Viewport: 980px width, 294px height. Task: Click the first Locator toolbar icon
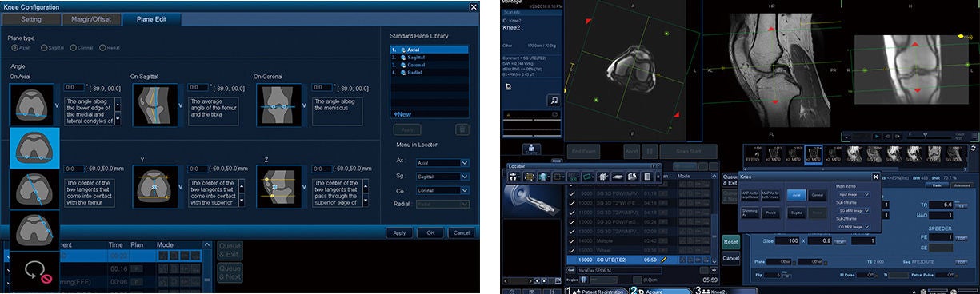[514, 176]
